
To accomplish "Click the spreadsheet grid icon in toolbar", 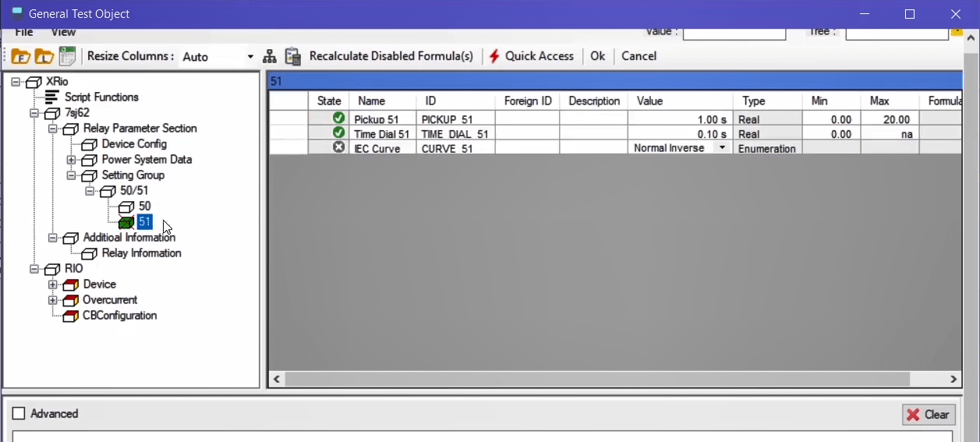I will pyautogui.click(x=68, y=57).
